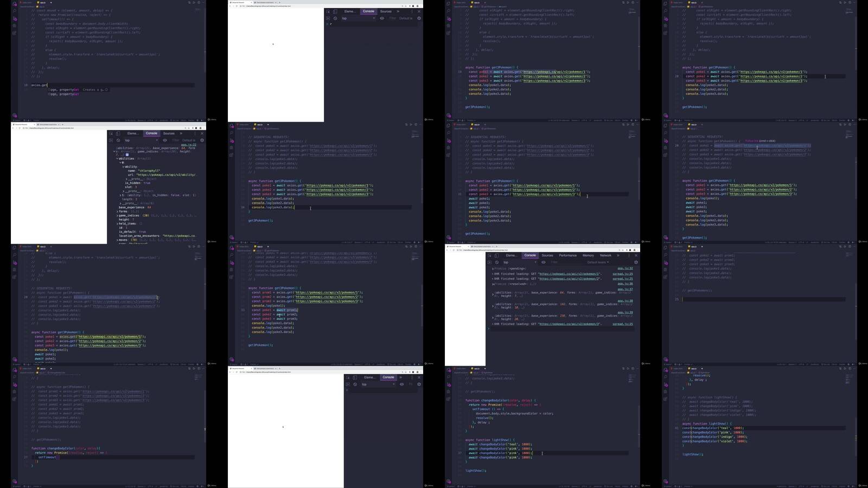Click 'const prom1' declaration in prom1/prom2 frame
868x488 pixels.
pyautogui.click(x=262, y=293)
